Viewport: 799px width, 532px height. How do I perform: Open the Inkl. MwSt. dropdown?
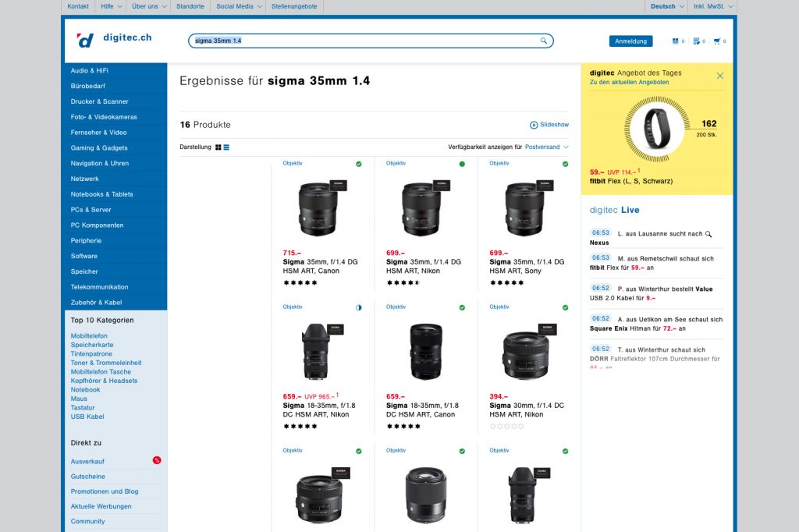pyautogui.click(x=713, y=6)
